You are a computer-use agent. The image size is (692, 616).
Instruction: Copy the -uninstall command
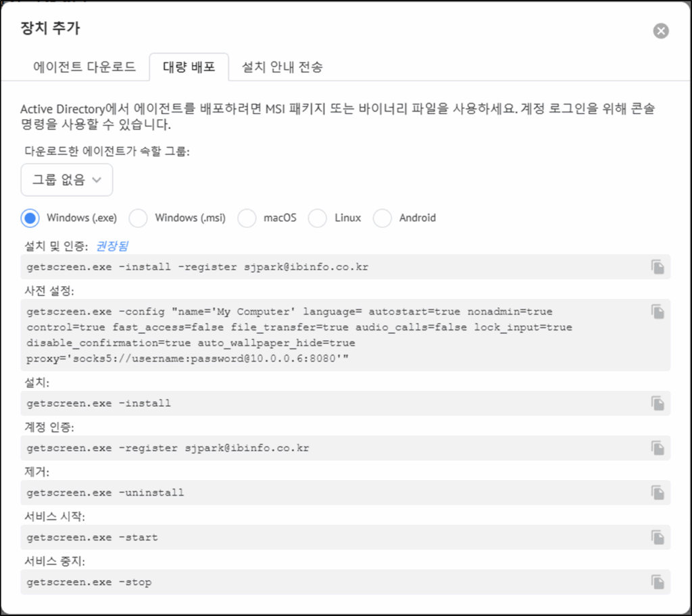coord(658,492)
